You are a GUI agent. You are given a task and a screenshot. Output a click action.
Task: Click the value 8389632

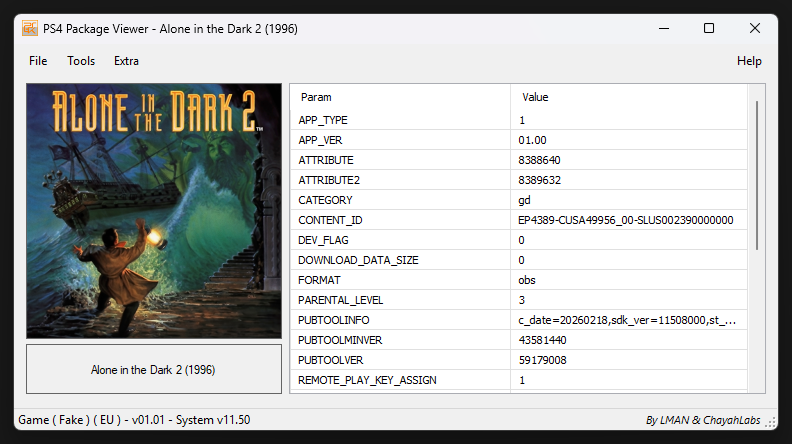[539, 180]
